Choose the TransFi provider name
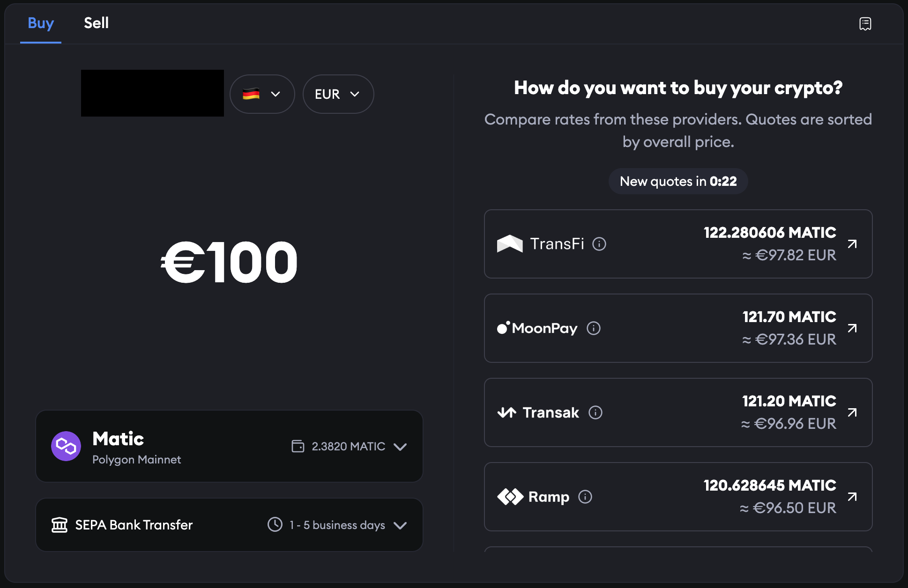 (x=557, y=244)
